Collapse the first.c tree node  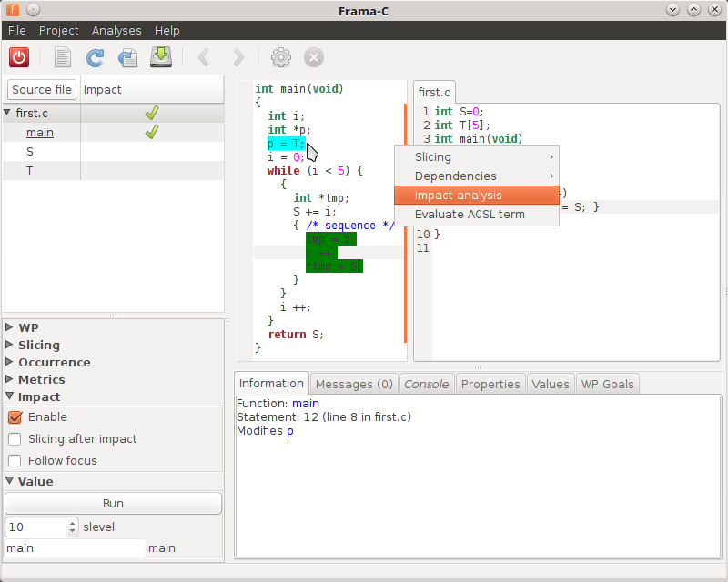pyautogui.click(x=7, y=113)
